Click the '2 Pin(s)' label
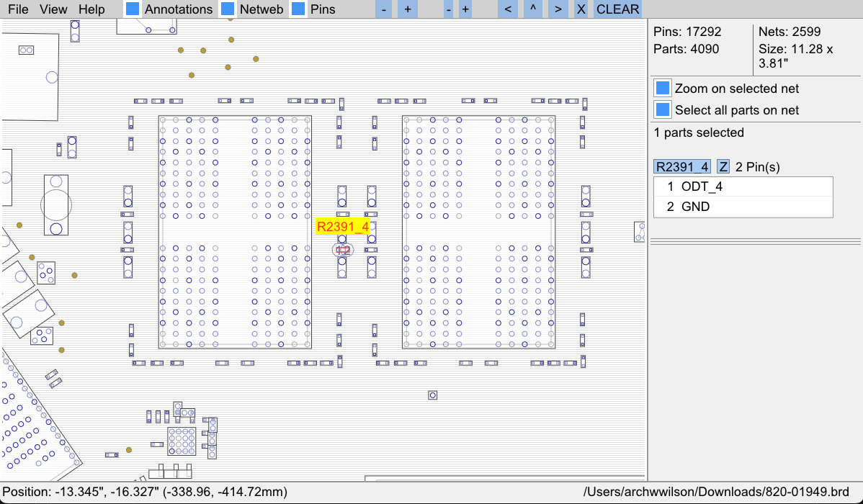This screenshot has height=504, width=863. [757, 167]
